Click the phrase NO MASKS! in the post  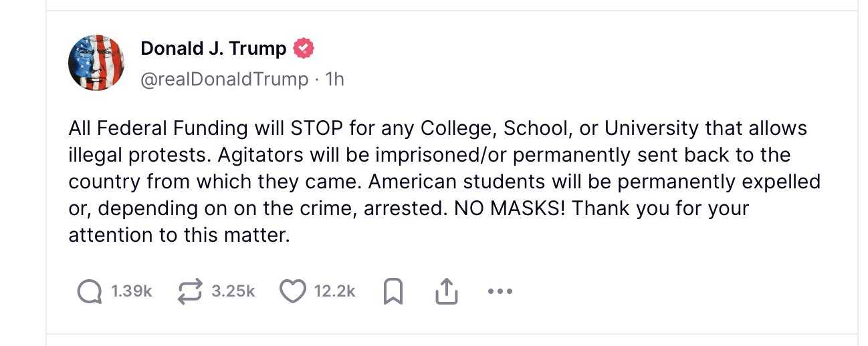(511, 208)
